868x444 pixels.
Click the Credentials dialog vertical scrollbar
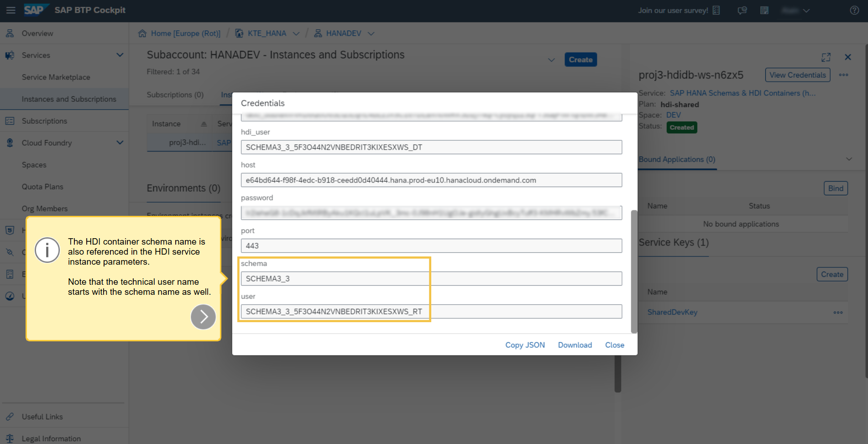click(634, 272)
